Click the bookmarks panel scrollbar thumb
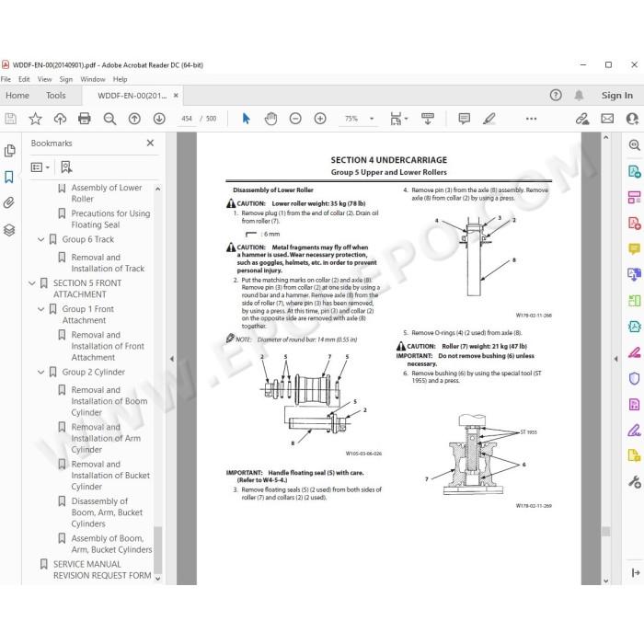644x644 pixels. pos(157,549)
